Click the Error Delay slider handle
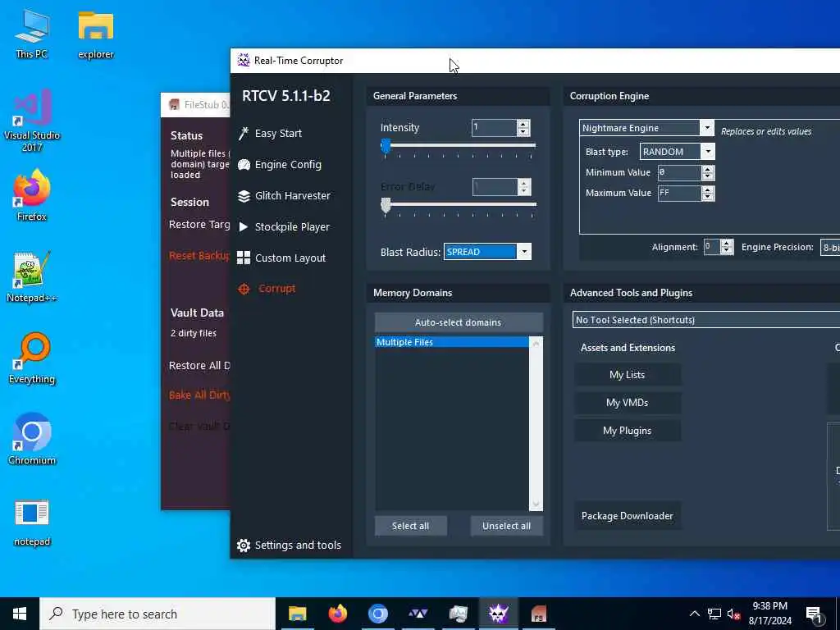Screen dimensions: 840x630 (386, 205)
